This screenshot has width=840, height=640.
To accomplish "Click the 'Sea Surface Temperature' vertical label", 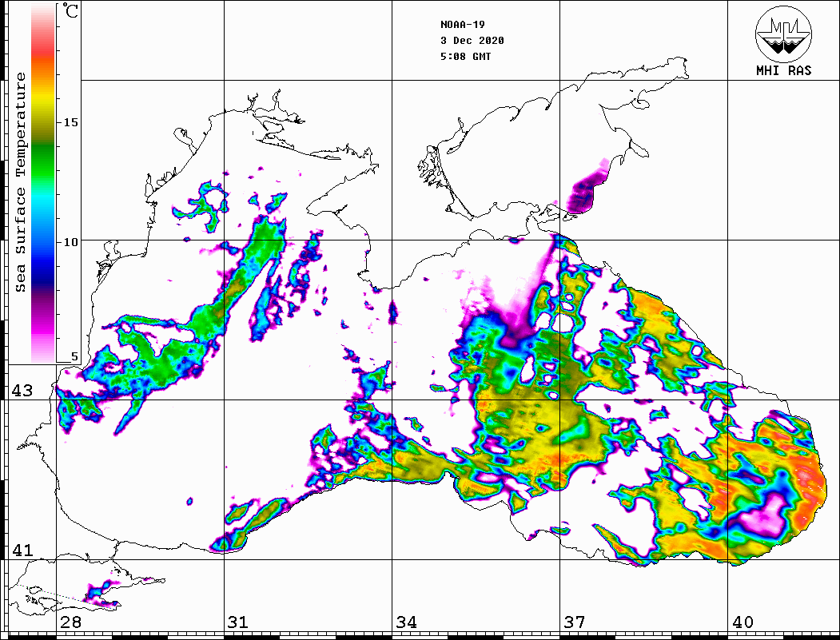I will 20,182.
